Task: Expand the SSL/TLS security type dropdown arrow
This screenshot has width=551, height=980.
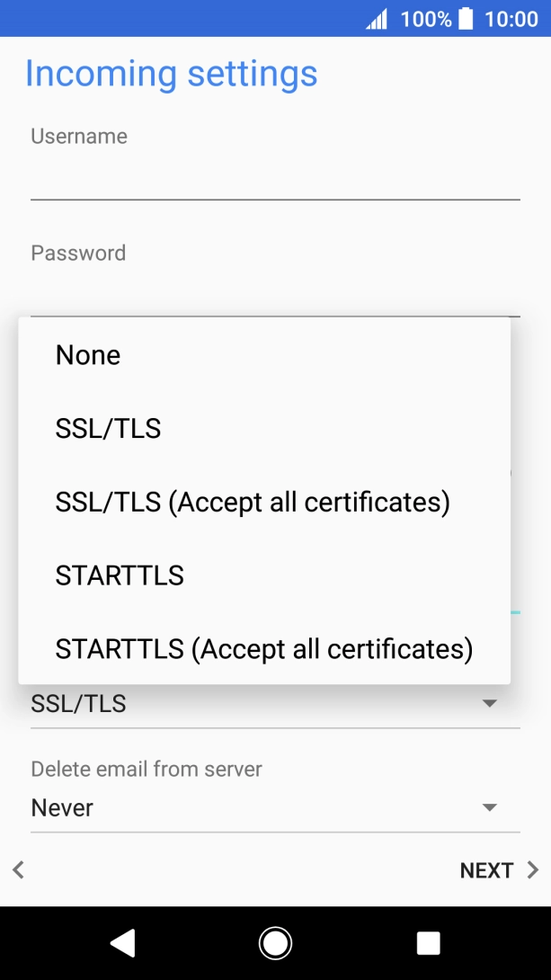Action: pyautogui.click(x=490, y=703)
